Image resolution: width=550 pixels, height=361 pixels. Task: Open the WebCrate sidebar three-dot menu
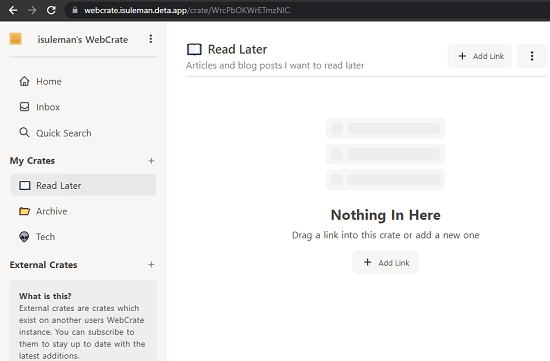click(151, 39)
